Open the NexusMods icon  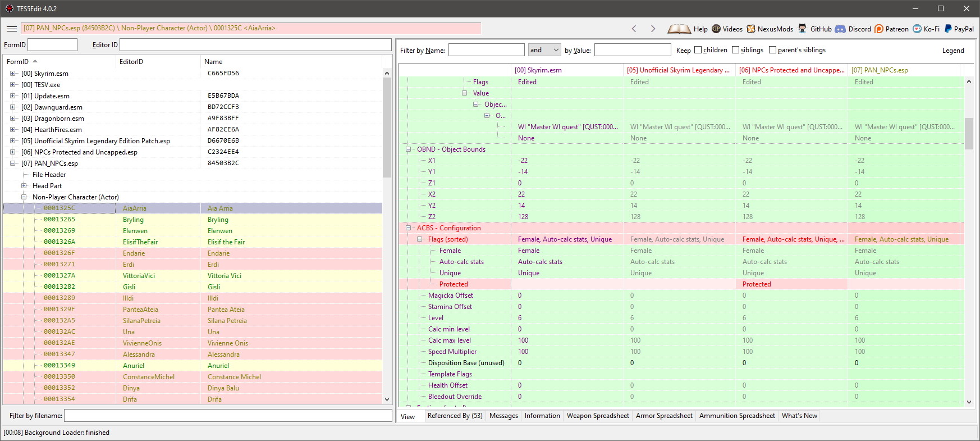coord(751,29)
